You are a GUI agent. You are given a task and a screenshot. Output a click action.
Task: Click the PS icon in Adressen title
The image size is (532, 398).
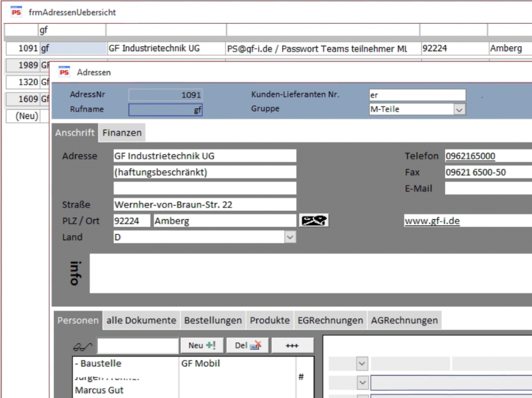click(x=64, y=72)
